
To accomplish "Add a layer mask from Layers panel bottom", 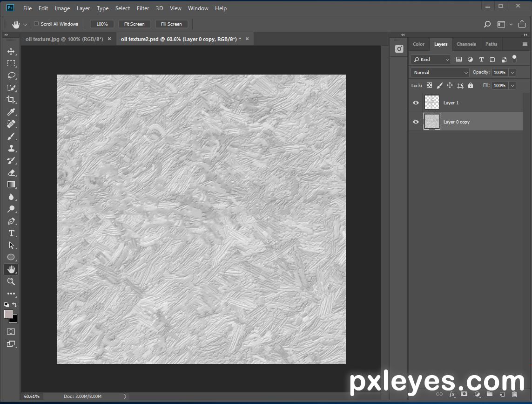I will [464, 394].
